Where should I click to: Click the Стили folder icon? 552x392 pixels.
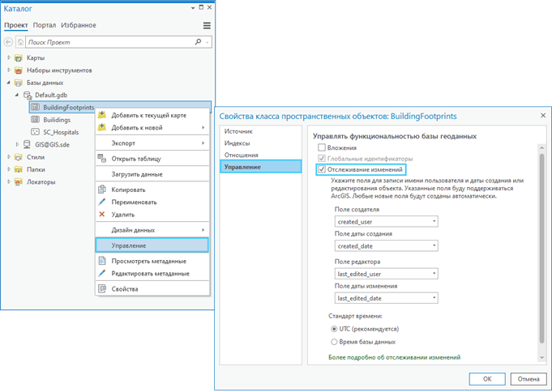[19, 157]
